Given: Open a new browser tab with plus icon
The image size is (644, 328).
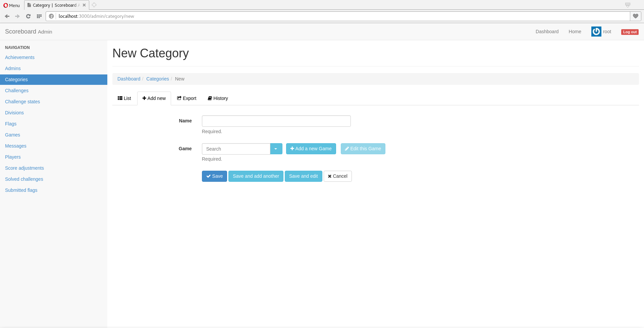Looking at the screenshot, I should point(94,5).
